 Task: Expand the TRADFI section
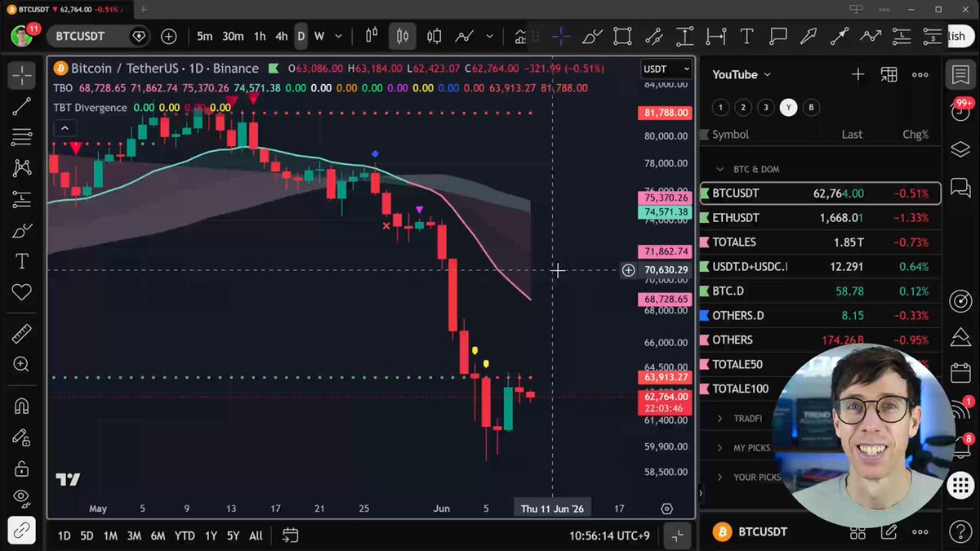(719, 418)
